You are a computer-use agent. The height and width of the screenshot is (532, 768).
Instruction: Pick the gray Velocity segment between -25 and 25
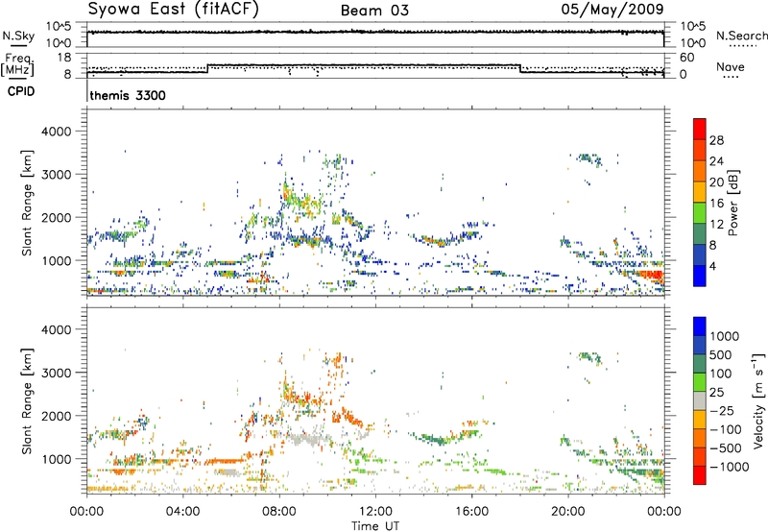pos(700,400)
